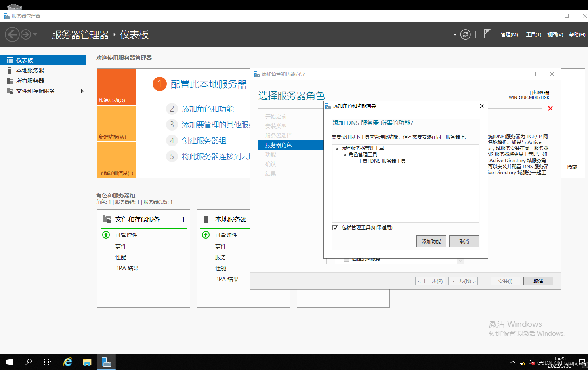Click the refresh icon in Server Manager header
Image resolution: width=588 pixels, height=370 pixels.
coord(466,34)
